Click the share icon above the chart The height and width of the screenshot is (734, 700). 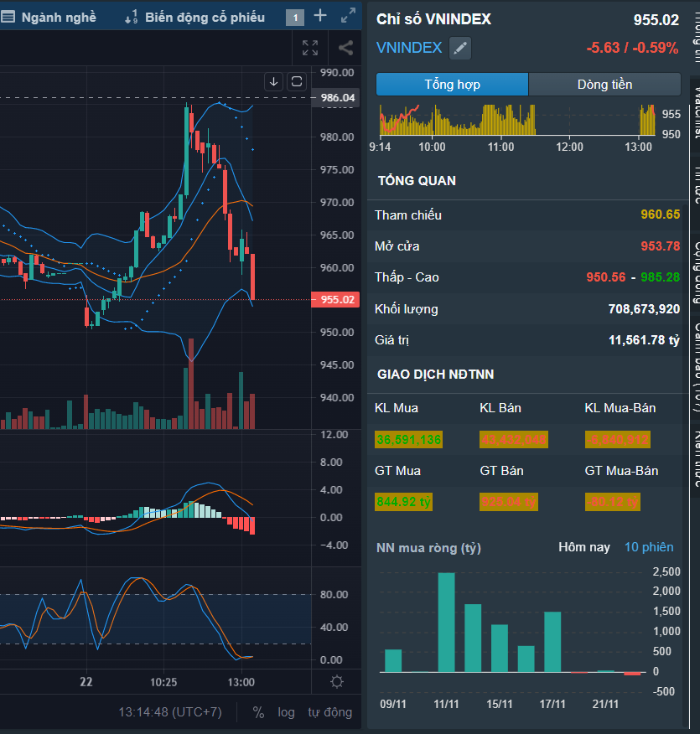click(x=345, y=49)
